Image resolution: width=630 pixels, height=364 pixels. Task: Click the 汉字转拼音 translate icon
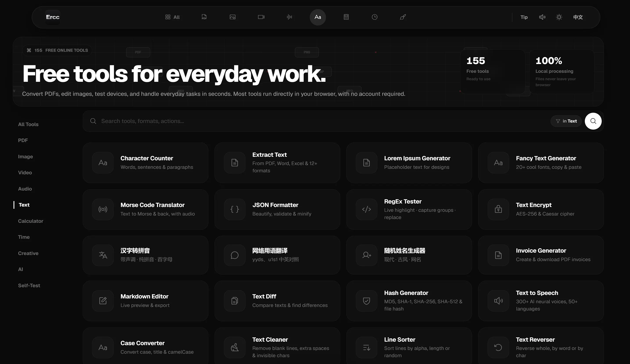point(102,255)
